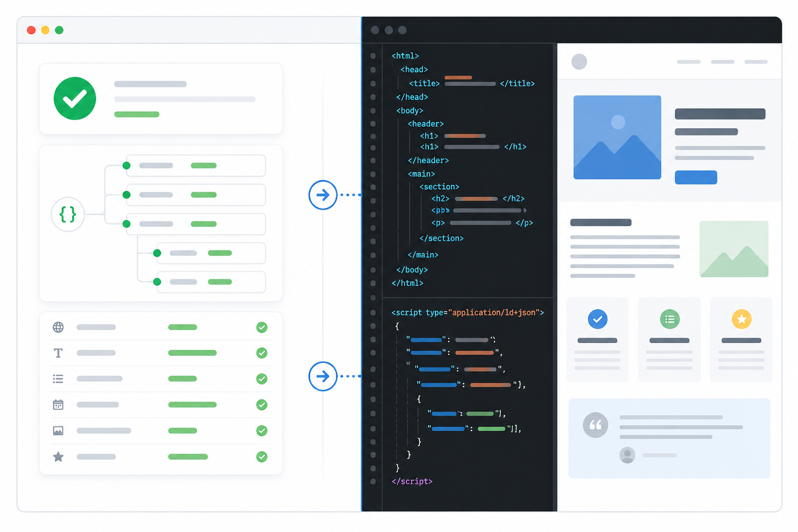This screenshot has width=798, height=532.
Task: Open the green mountain image thumbnail
Action: 734,249
